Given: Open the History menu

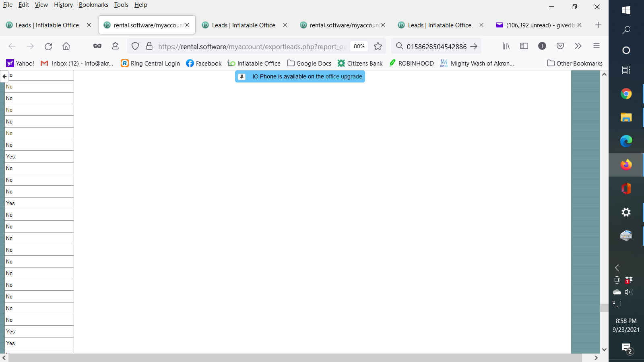Looking at the screenshot, I should coord(63,5).
